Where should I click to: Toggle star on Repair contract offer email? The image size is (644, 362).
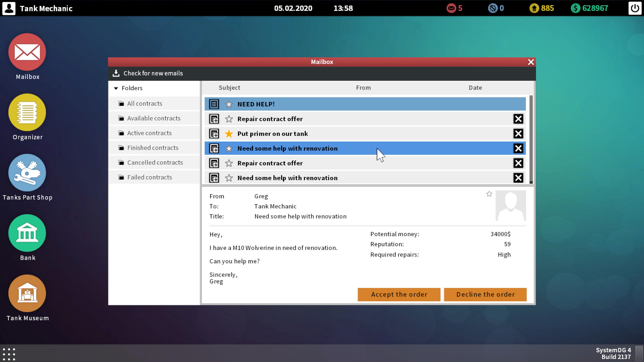[229, 118]
